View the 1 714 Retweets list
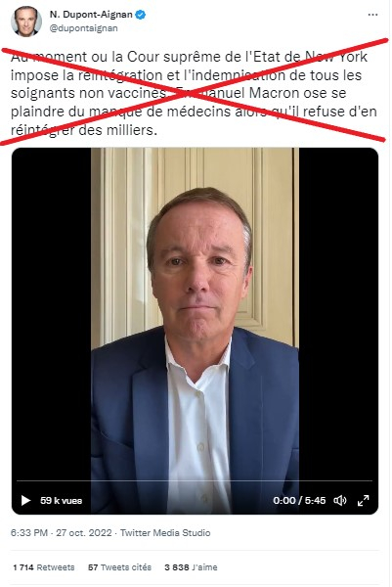 (44, 567)
